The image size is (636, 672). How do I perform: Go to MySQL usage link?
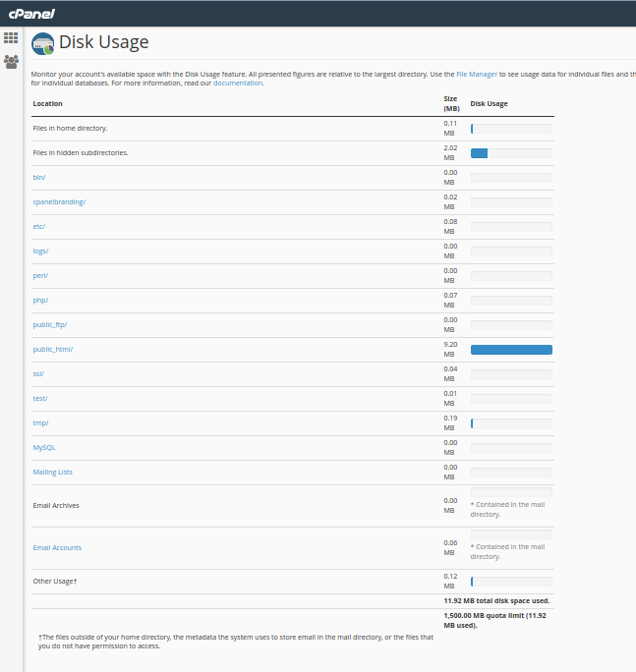coord(44,447)
